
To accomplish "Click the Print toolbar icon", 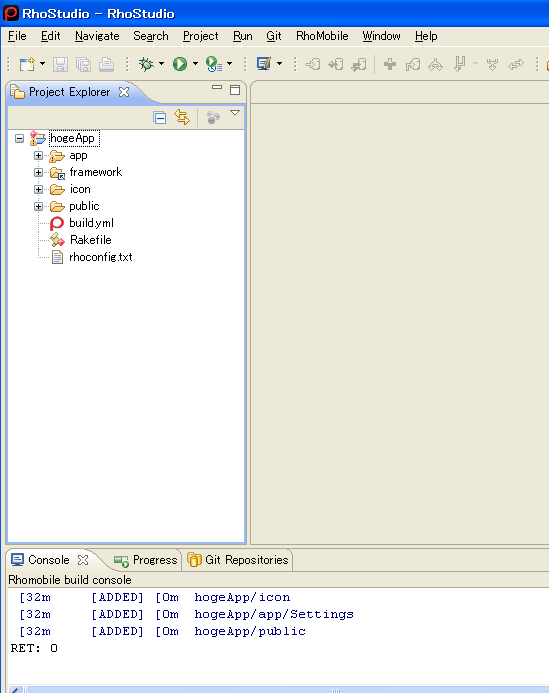I will 106,65.
